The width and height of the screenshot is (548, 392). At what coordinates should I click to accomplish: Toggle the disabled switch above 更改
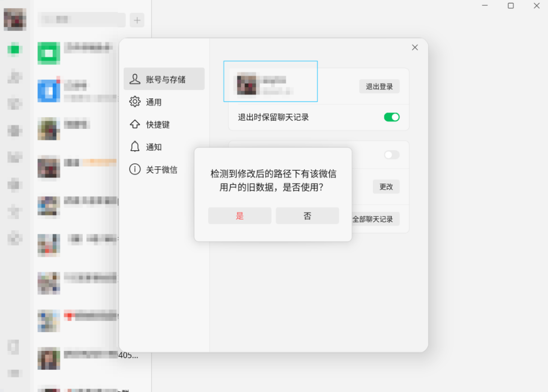[391, 155]
